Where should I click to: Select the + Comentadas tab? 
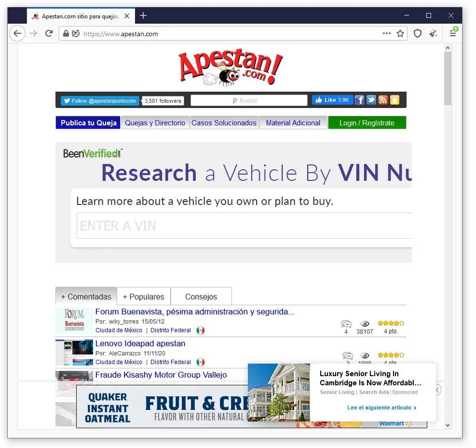86,297
